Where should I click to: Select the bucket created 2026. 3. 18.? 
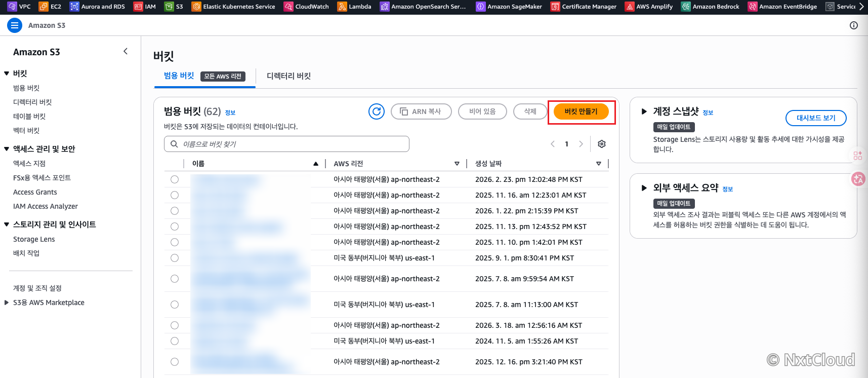click(175, 325)
